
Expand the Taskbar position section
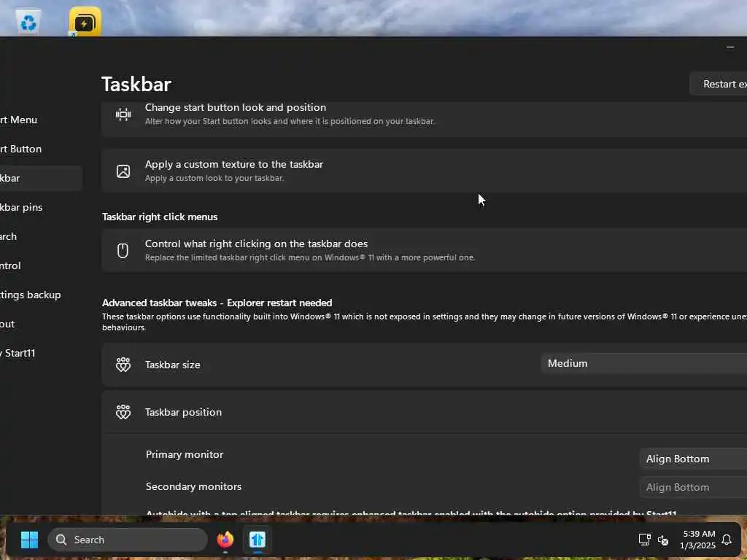[x=424, y=413]
